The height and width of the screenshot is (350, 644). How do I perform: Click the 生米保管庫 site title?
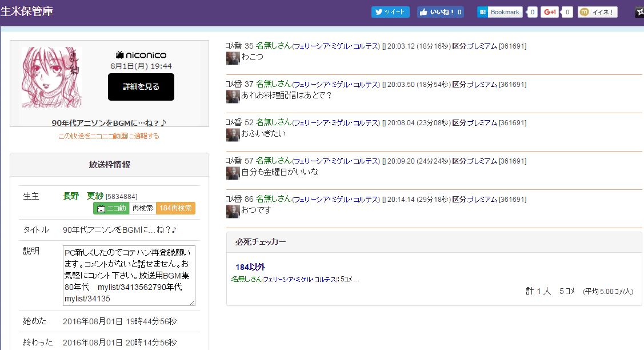27,11
